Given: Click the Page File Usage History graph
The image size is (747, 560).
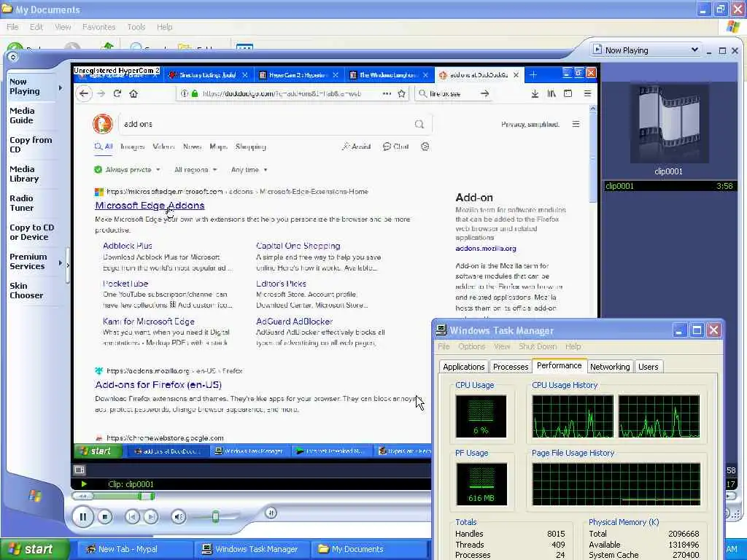Looking at the screenshot, I should [616, 484].
